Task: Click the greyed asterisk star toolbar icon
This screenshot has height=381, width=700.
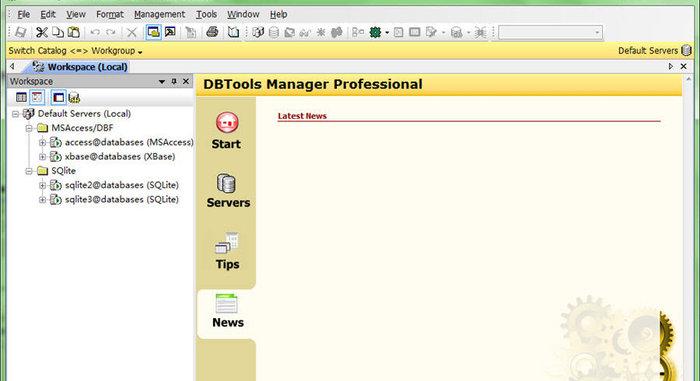Action: tap(321, 32)
